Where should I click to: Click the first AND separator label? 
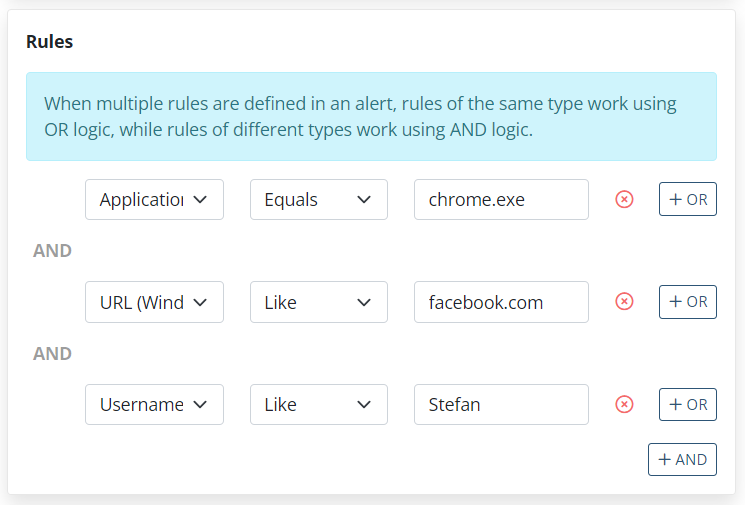tap(53, 251)
